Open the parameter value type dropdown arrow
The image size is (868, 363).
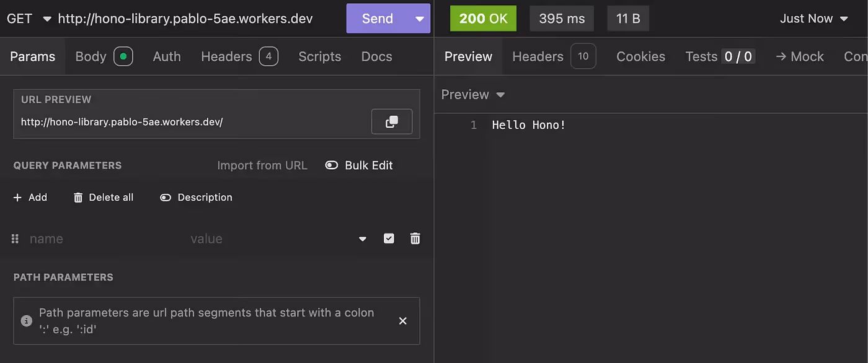[363, 239]
